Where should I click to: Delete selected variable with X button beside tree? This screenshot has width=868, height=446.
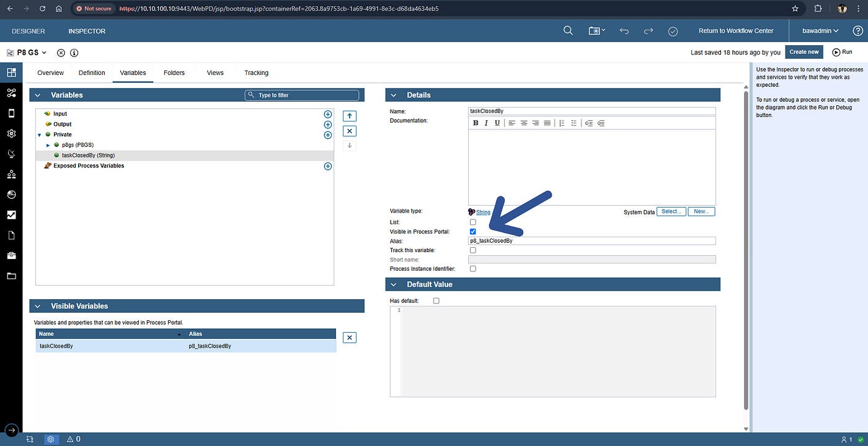(350, 131)
